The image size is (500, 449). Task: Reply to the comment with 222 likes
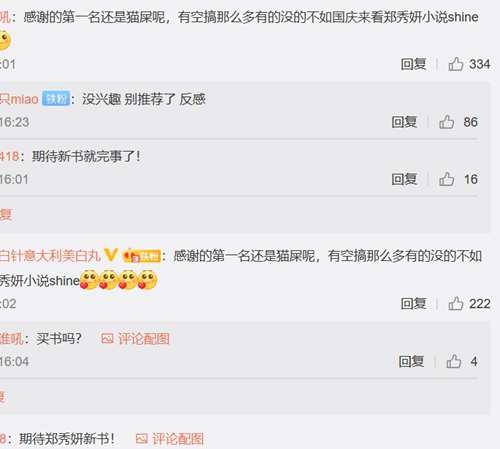[x=413, y=303]
